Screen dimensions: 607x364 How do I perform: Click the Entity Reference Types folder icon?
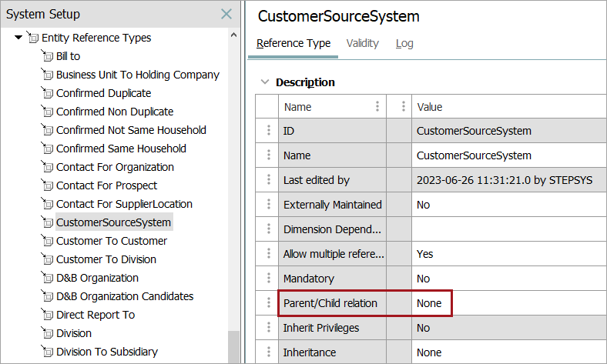[x=32, y=38]
